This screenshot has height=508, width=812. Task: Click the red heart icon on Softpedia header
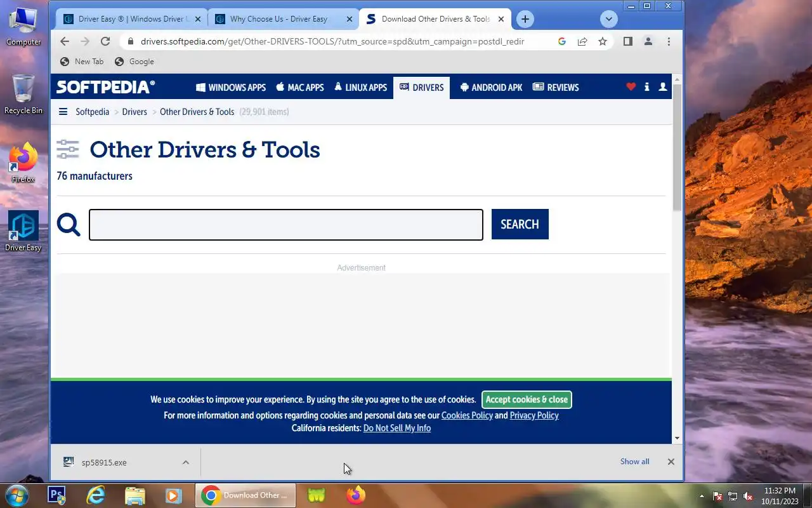(x=631, y=87)
